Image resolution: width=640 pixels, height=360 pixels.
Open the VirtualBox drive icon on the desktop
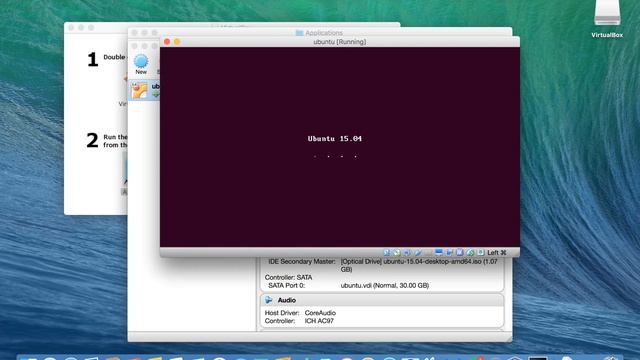coord(607,12)
